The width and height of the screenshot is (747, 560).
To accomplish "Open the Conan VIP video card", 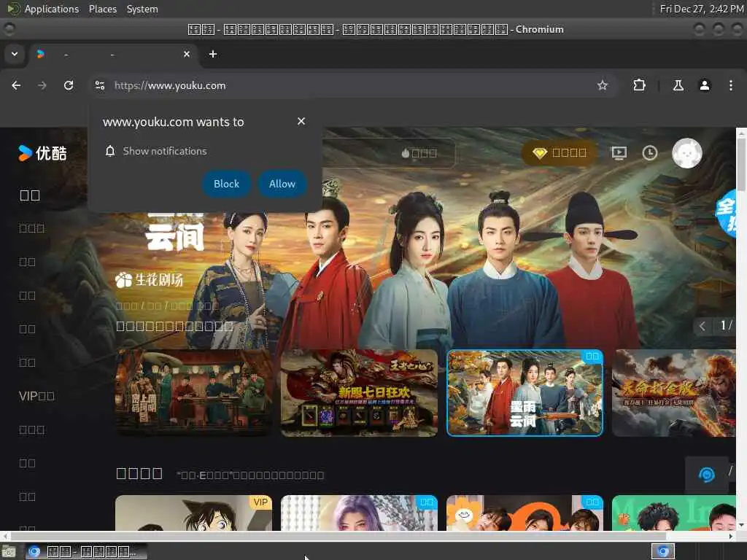I will [x=194, y=513].
